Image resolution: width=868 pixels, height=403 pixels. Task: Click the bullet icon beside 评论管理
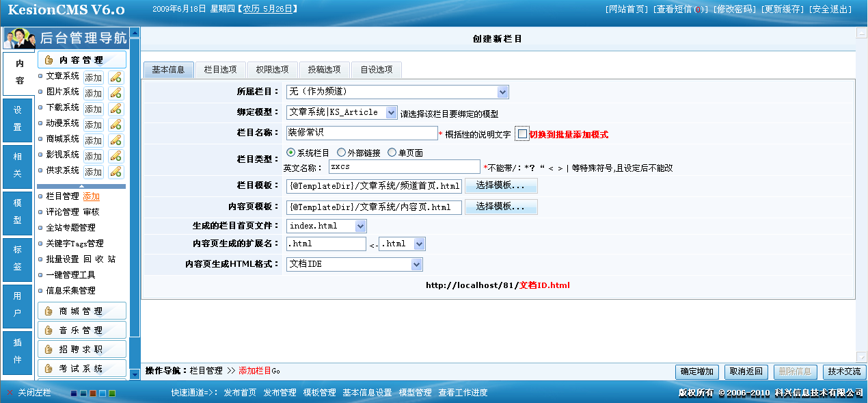pyautogui.click(x=40, y=212)
